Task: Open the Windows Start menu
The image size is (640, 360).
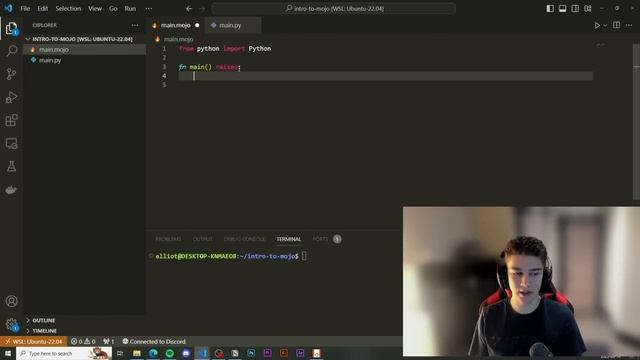Action: [x=8, y=353]
